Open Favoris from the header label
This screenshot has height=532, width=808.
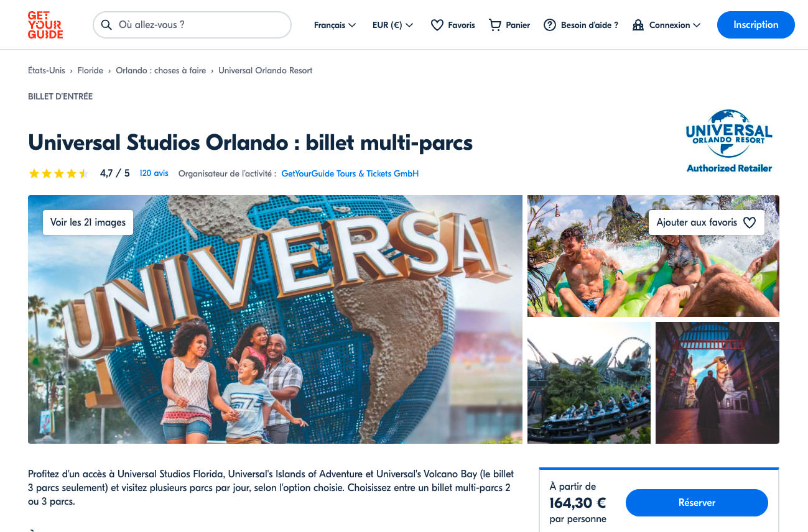pos(462,25)
